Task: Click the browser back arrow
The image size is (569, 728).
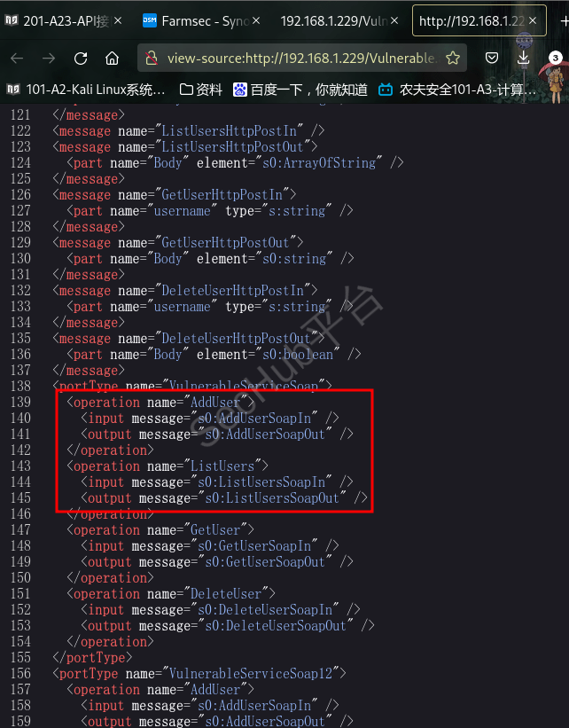Action: click(x=18, y=58)
